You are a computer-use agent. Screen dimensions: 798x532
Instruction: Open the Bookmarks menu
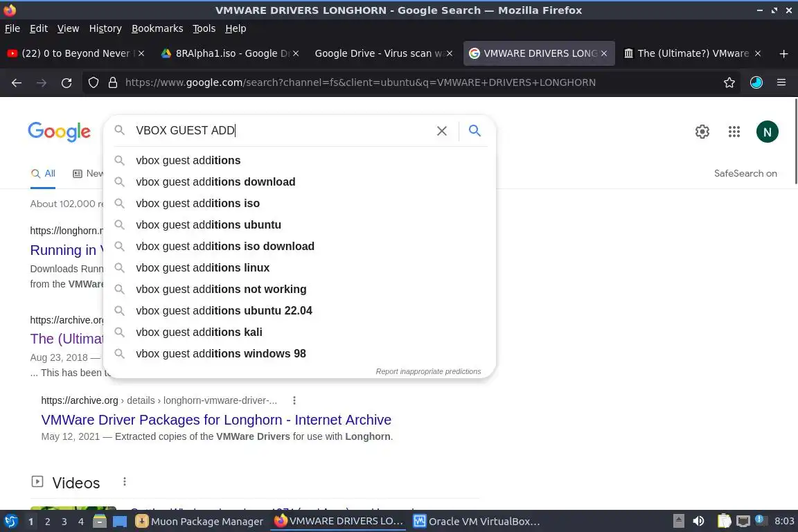[x=157, y=28]
